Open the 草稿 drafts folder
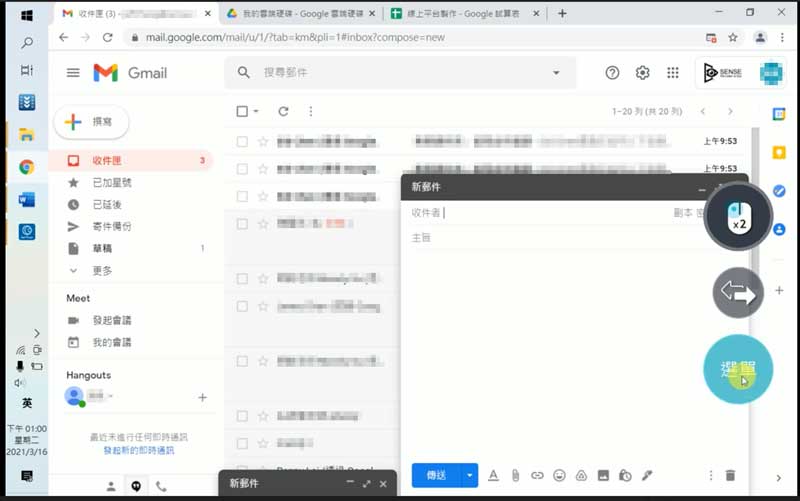 coord(103,248)
